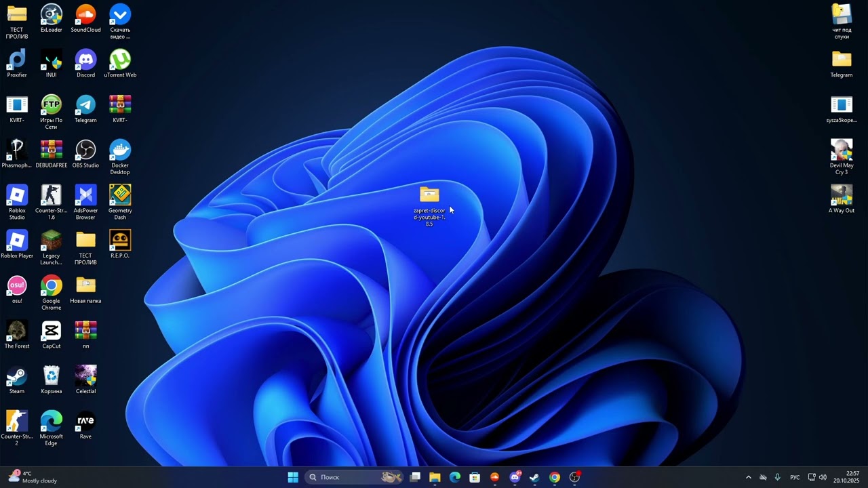Image resolution: width=868 pixels, height=488 pixels.
Task: Open Discord from the taskbar
Action: pyautogui.click(x=515, y=477)
